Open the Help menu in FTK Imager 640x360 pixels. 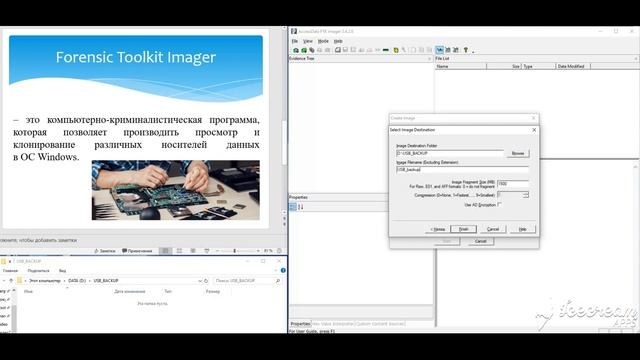pyautogui.click(x=338, y=41)
